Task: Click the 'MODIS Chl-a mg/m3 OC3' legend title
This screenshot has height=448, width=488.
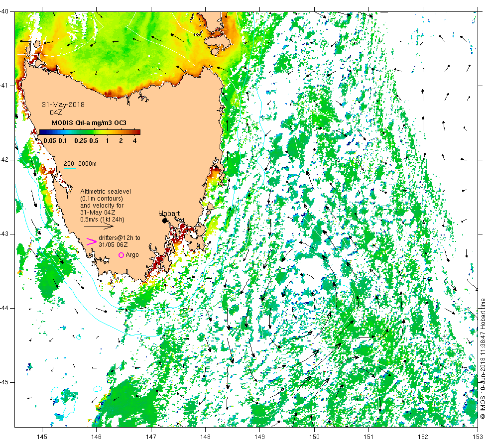Action: (x=89, y=123)
